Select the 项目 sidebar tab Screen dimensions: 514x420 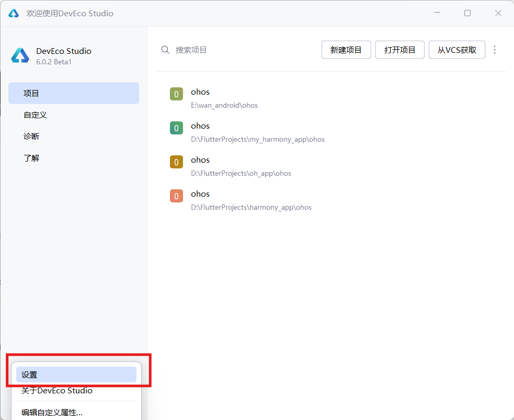pos(74,93)
